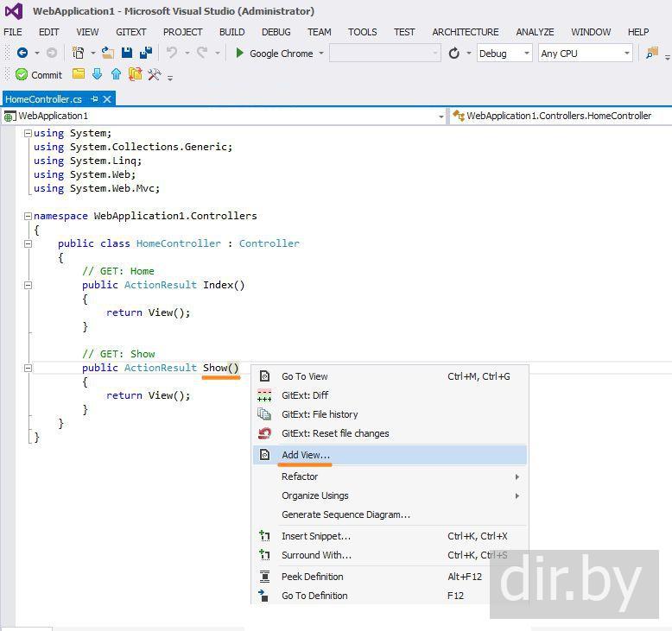Open Git settings tools icon
672x631 pixels.
[155, 75]
